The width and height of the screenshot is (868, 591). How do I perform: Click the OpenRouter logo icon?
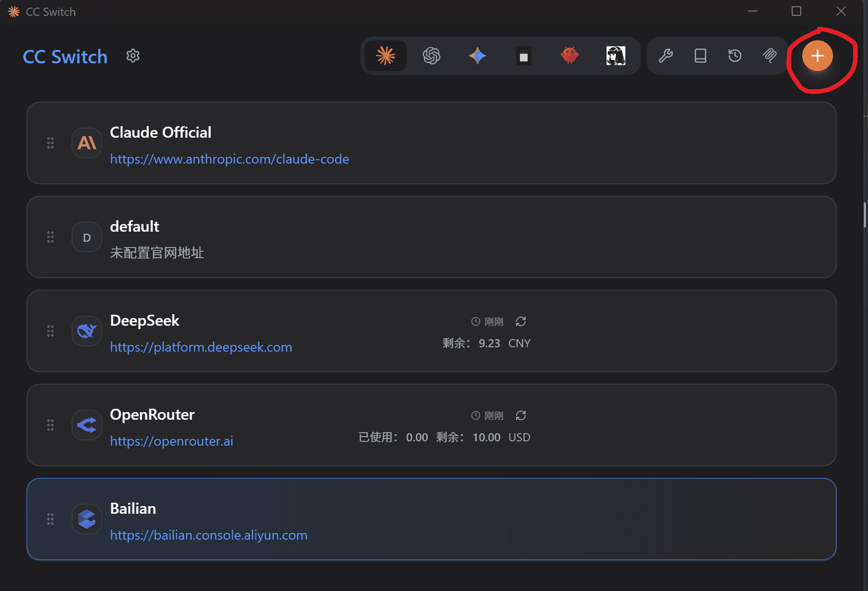pos(87,425)
